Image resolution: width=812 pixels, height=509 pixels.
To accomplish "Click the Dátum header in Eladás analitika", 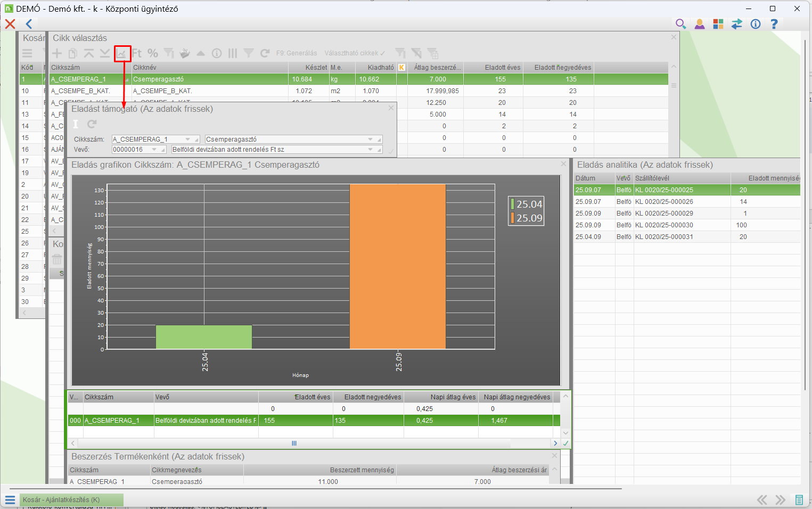I will point(594,178).
